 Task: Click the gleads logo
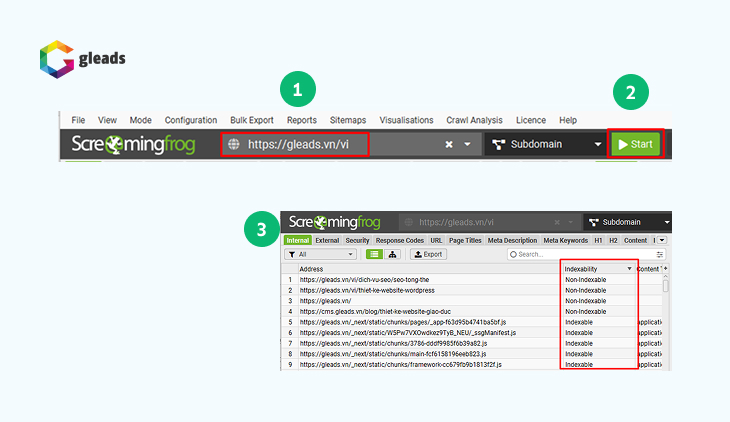[x=82, y=59]
